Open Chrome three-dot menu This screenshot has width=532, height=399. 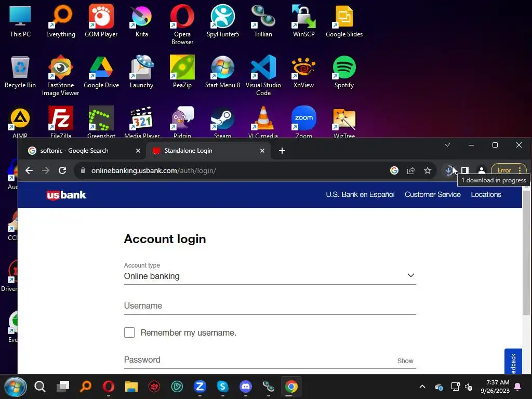520,170
